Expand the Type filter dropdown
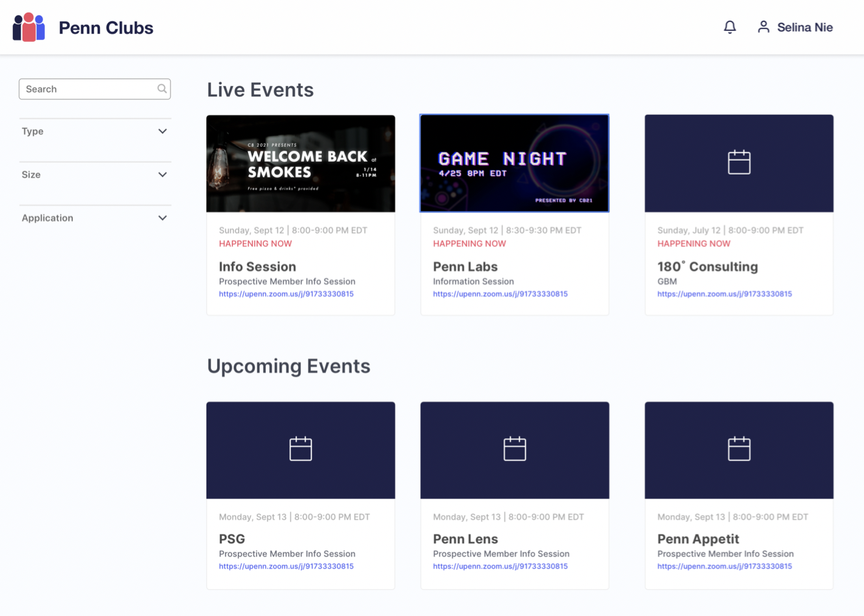 [95, 132]
